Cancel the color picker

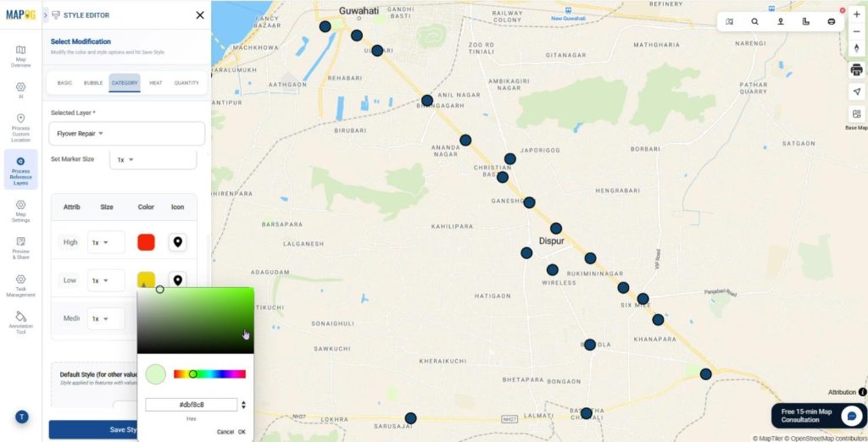[225, 432]
